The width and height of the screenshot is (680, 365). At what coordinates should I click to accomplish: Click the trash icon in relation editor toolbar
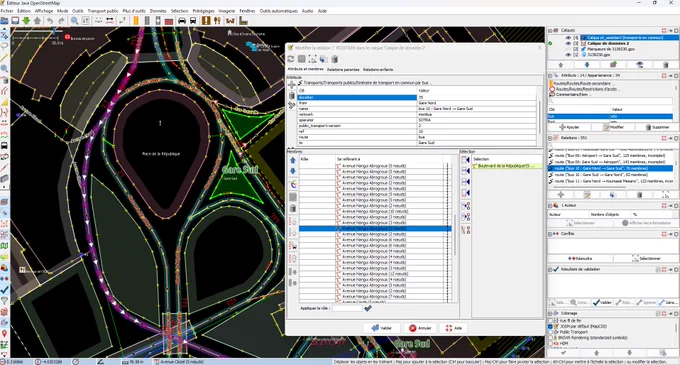[335, 59]
